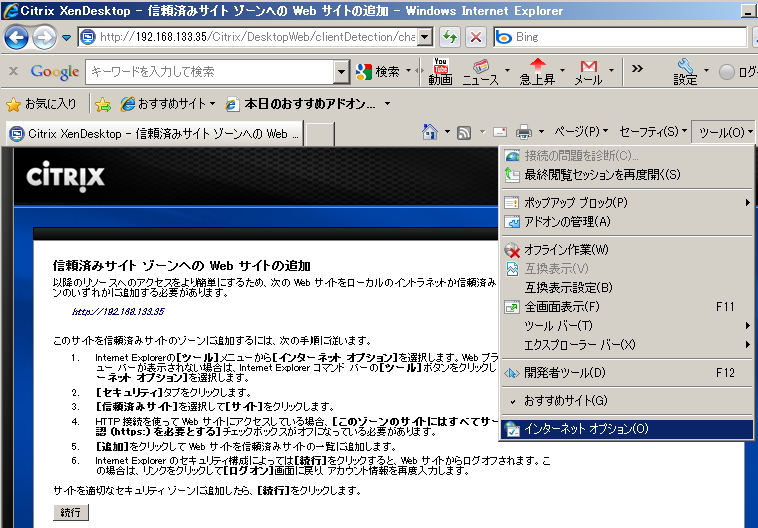758x528 pixels.
Task: Toggle オフライン作業(W) menu item
Action: (627, 249)
